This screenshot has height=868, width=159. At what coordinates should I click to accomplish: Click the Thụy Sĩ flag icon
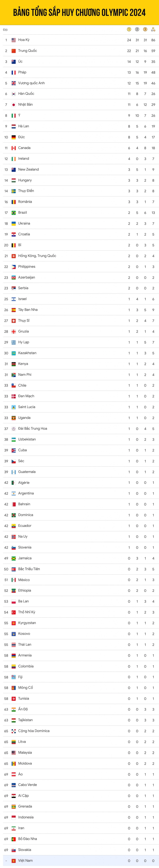pyautogui.click(x=14, y=321)
